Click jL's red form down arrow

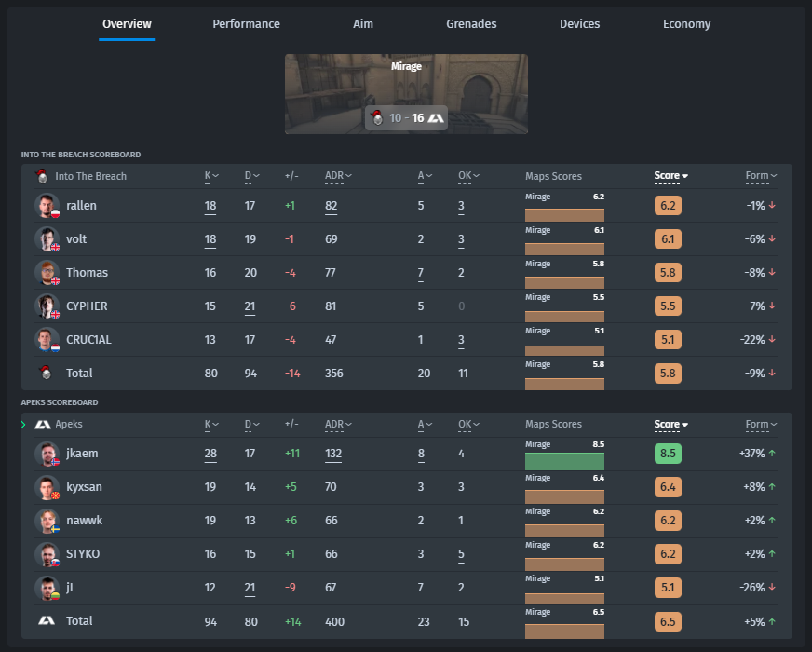click(772, 588)
